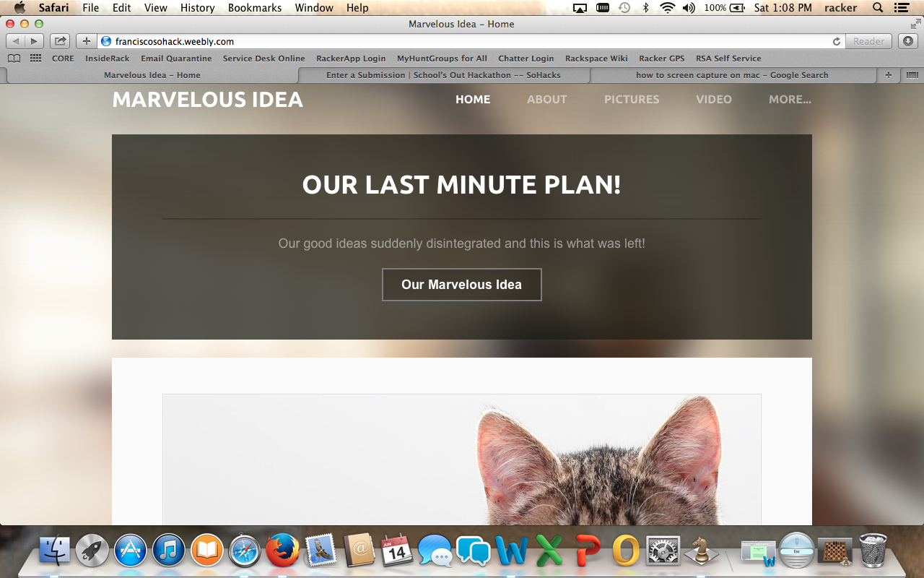Expand the MORE... navigation menu
This screenshot has height=578, width=924.
pyautogui.click(x=790, y=100)
